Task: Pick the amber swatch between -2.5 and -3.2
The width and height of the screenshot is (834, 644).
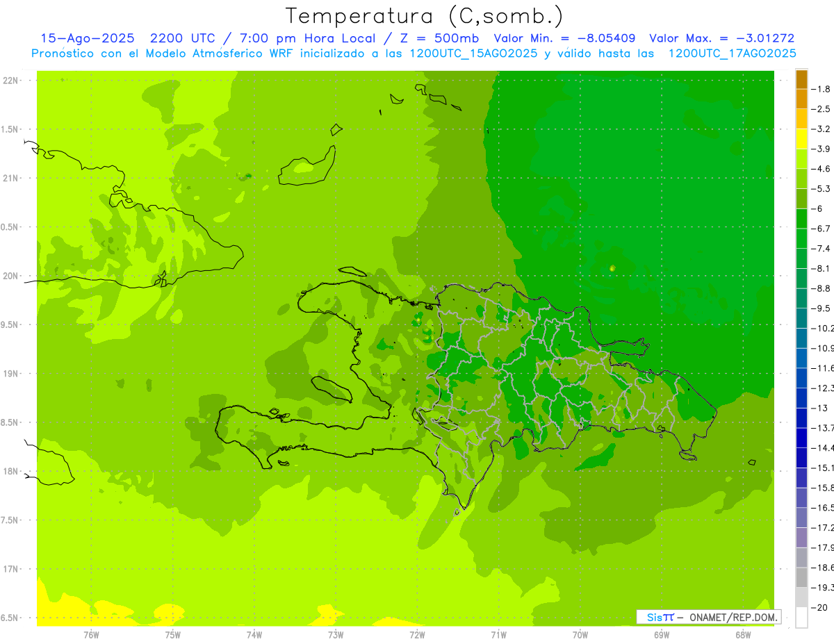Action: tap(801, 119)
